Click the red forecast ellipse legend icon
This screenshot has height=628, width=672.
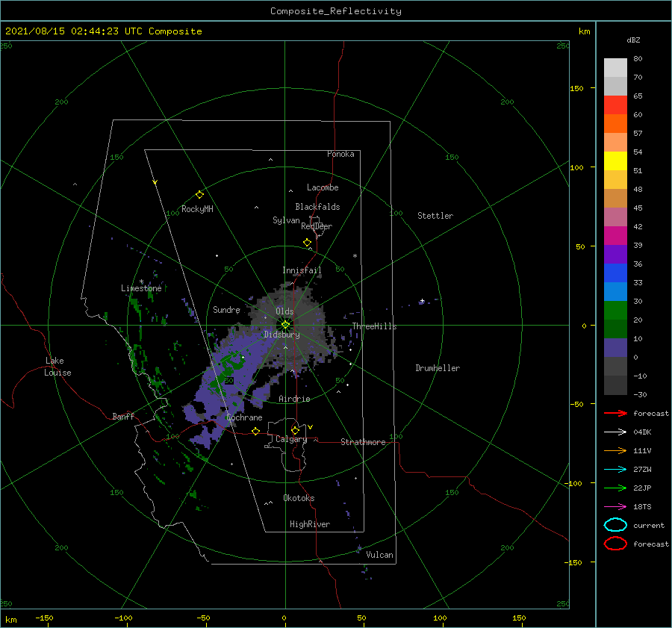pos(615,544)
